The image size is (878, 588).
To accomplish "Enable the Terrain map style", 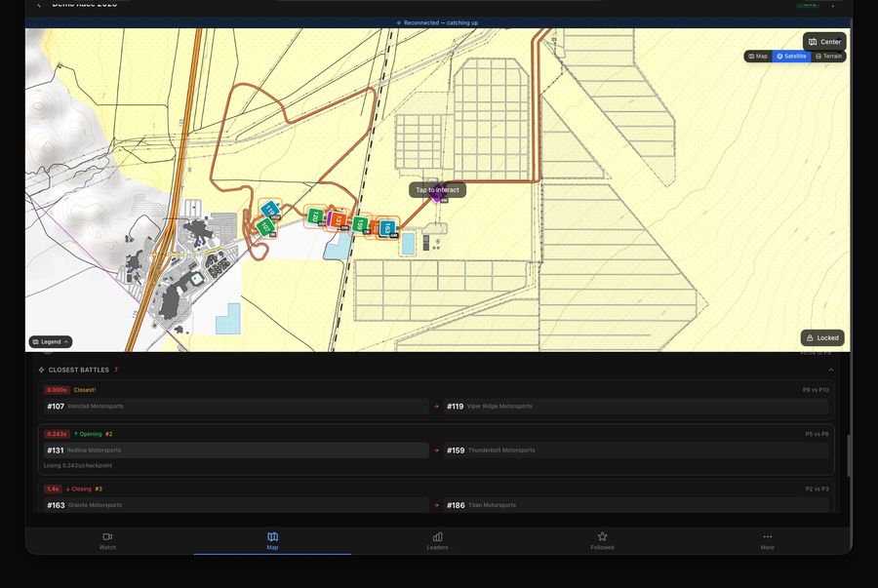I will click(828, 56).
